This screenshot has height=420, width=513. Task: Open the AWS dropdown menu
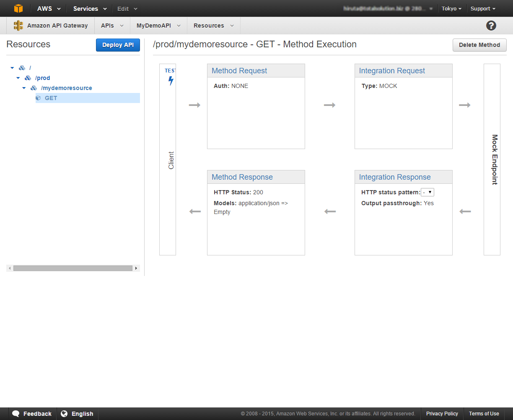(x=49, y=8)
